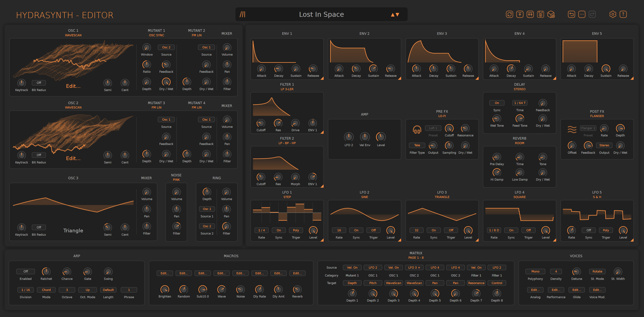Toggle LFO 4 Sync On button
644x317 pixels.
click(x=511, y=230)
